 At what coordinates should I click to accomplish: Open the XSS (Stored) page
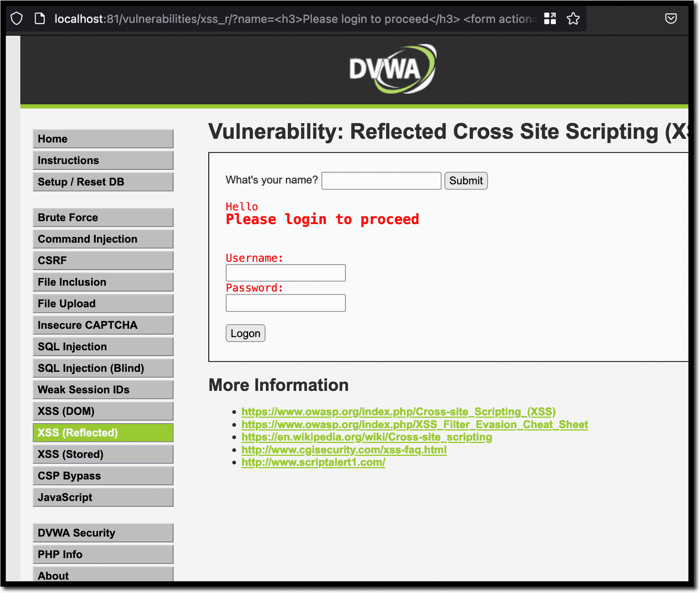[103, 454]
